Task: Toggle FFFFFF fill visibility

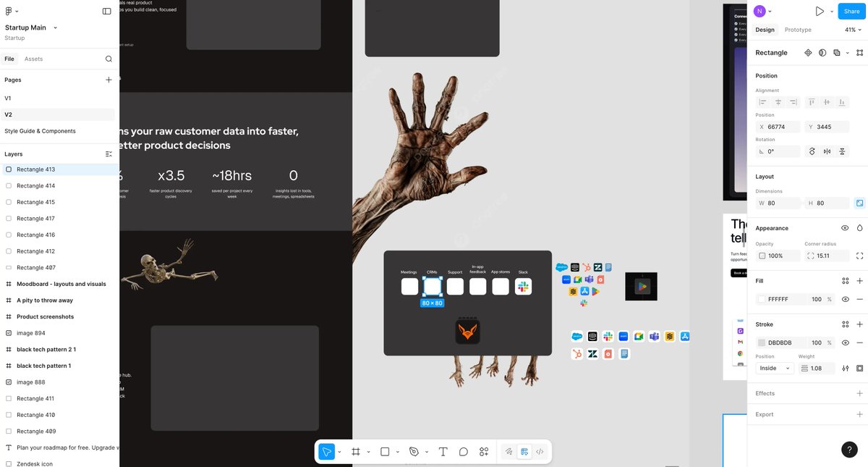Action: (x=845, y=299)
